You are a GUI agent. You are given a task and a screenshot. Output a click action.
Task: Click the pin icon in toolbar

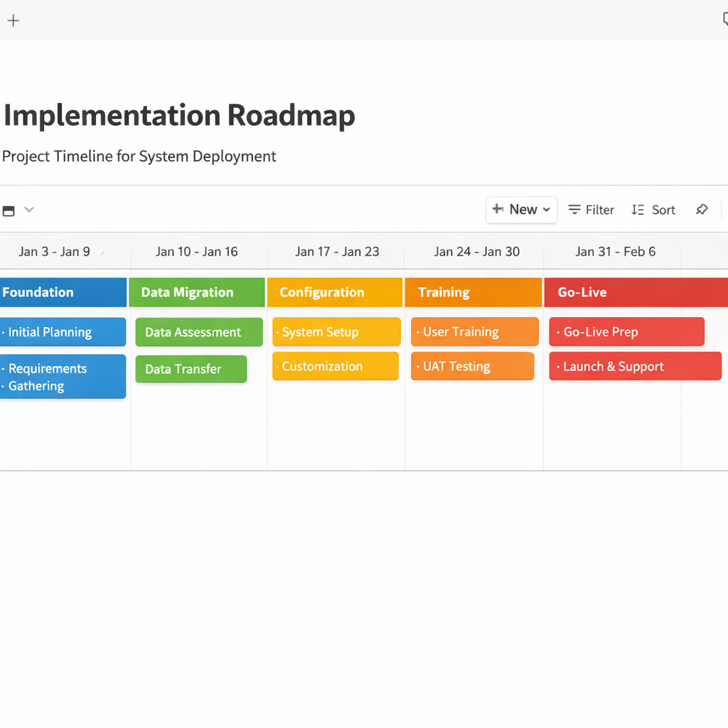coord(702,210)
